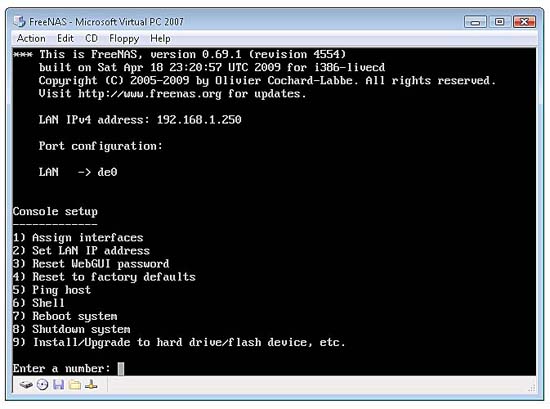Close the FreeNAS Virtual PC window
Image resolution: width=550 pixels, height=409 pixels.
[524, 22]
